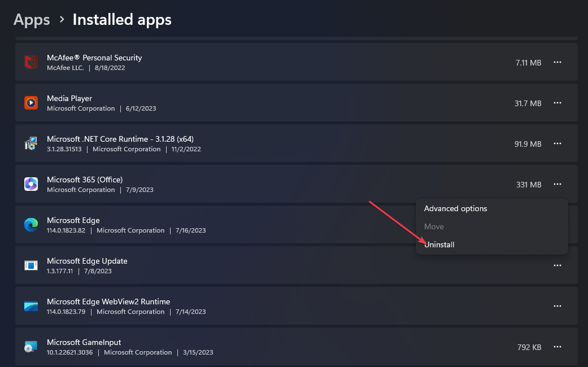Open more options for Microsoft Edge Update
Screen dimensions: 588x367
(x=557, y=265)
